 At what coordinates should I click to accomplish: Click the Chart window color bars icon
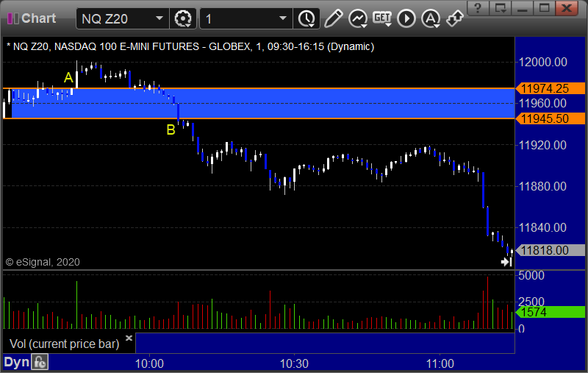click(x=13, y=18)
